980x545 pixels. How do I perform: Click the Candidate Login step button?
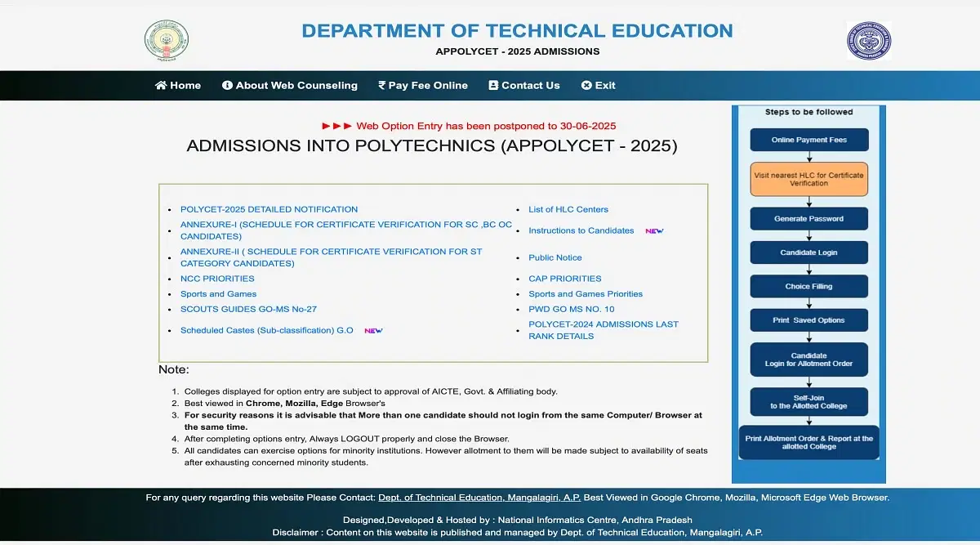click(x=809, y=252)
